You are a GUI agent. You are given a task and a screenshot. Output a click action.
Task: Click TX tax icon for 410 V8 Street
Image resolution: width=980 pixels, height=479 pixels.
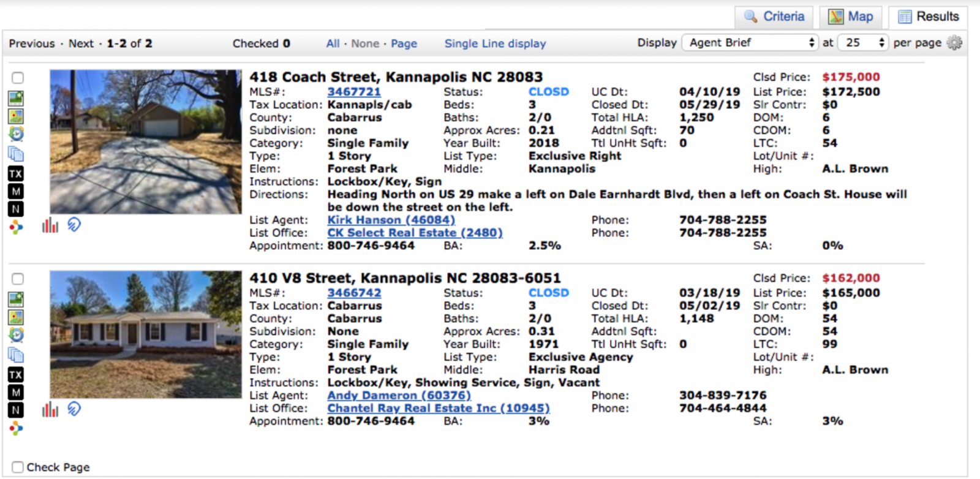click(16, 374)
